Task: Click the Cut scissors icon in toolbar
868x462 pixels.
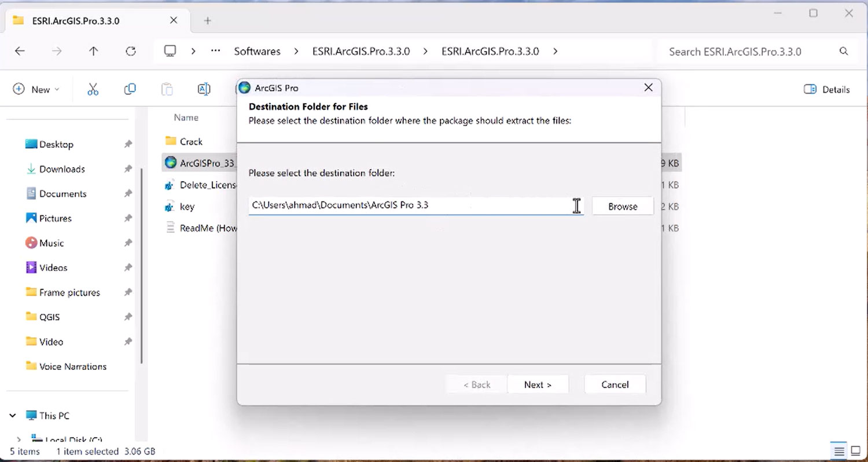Action: pos(93,89)
